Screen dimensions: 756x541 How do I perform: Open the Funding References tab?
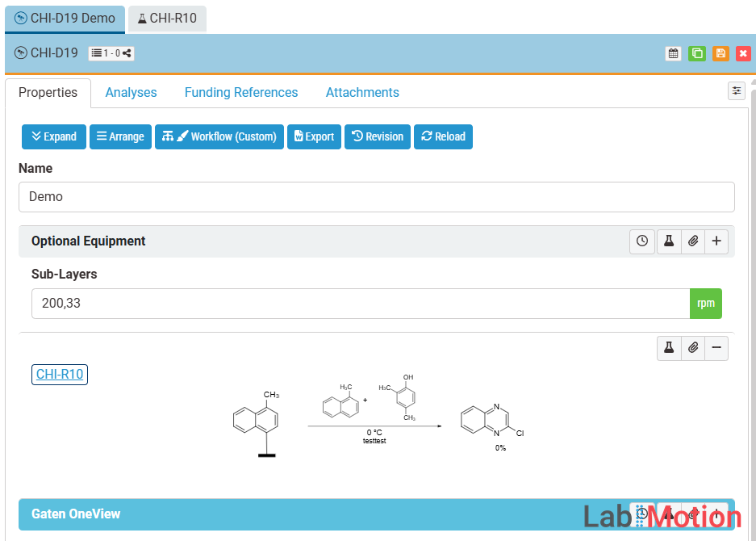coord(241,93)
